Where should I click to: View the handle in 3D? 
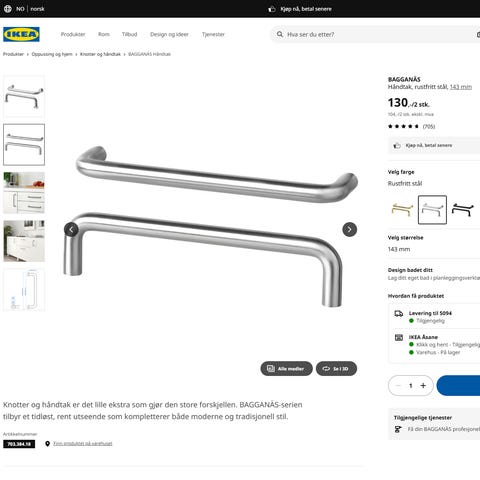[x=336, y=369]
